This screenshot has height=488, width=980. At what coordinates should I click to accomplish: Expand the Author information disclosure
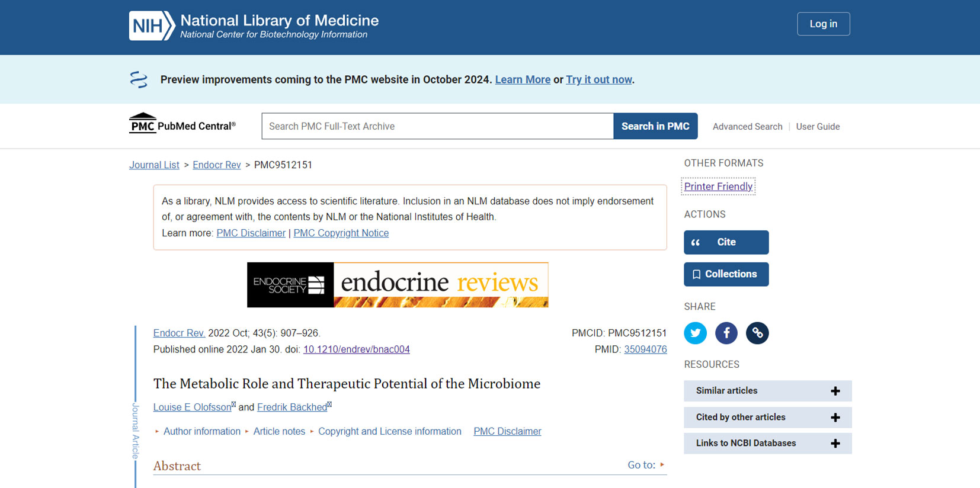pyautogui.click(x=201, y=431)
